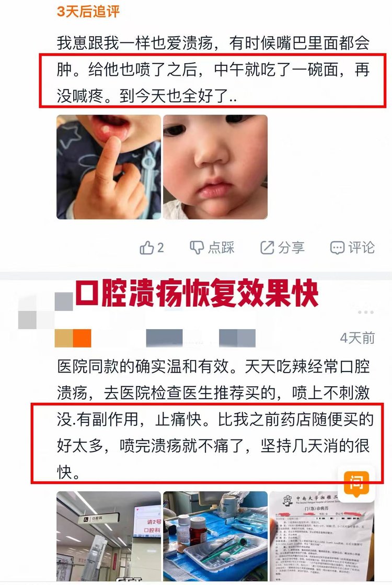Click the 4天前 timestamp

[357, 338]
